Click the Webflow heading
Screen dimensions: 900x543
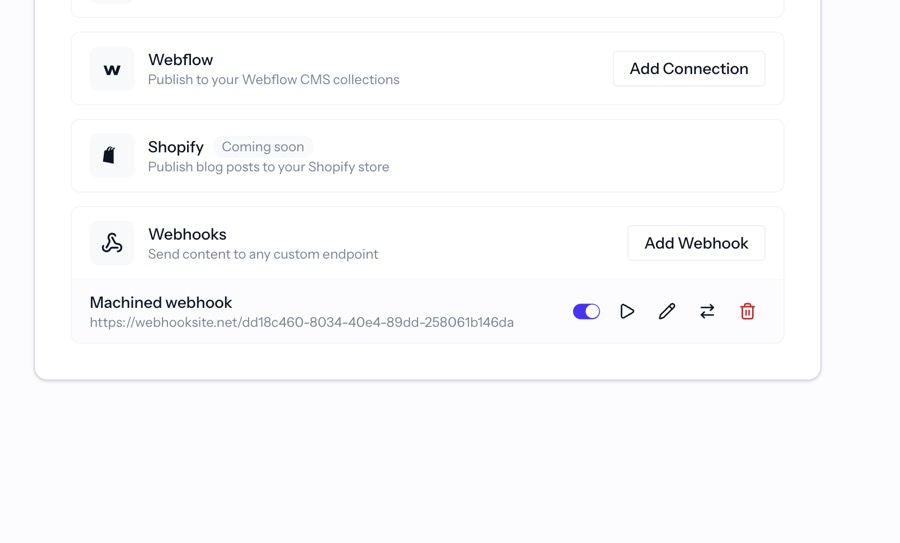[181, 60]
